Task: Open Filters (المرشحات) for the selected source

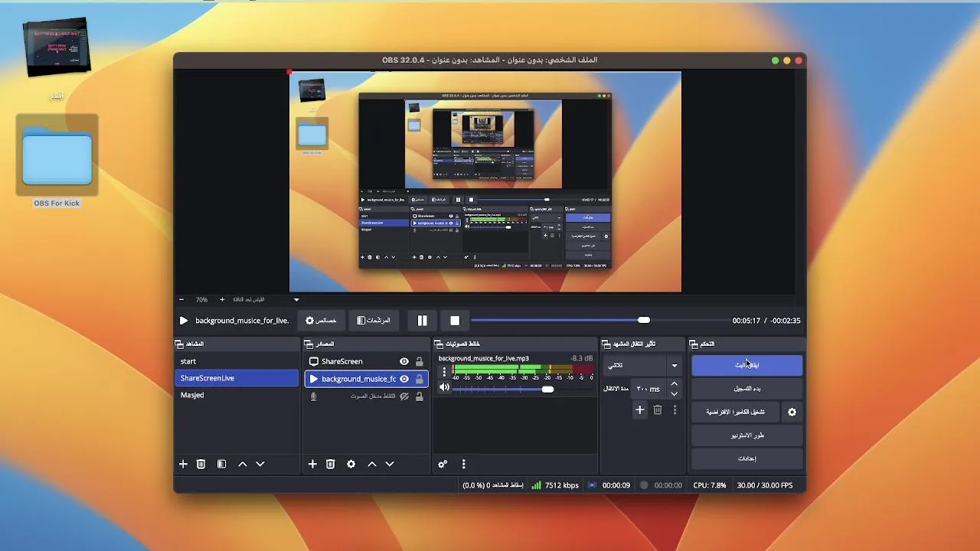Action: point(374,321)
